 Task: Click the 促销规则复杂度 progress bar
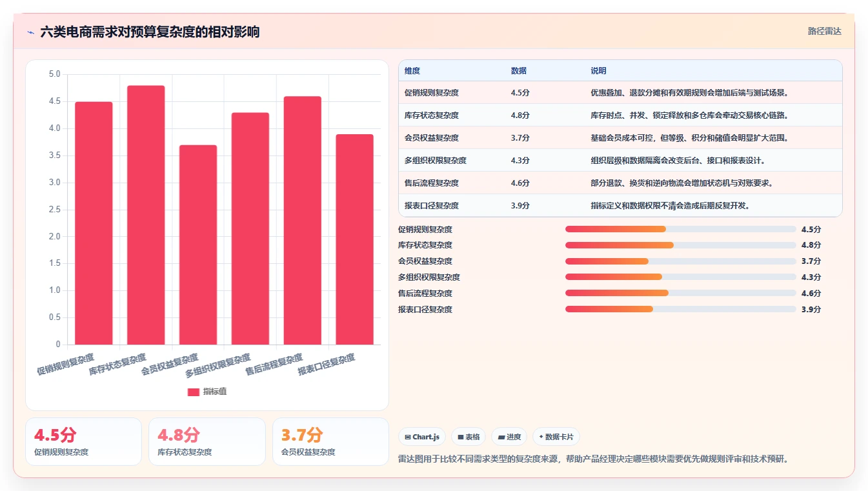click(x=680, y=229)
